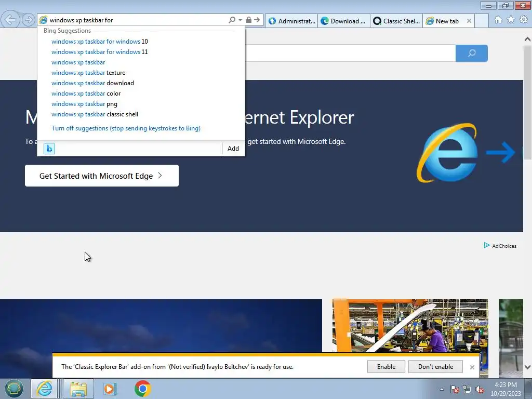This screenshot has width=532, height=399.
Task: Launch Windows Media Player from taskbar
Action: pyautogui.click(x=109, y=389)
